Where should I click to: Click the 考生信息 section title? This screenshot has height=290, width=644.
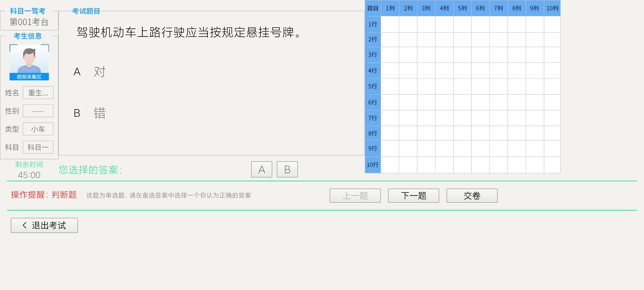pyautogui.click(x=28, y=36)
